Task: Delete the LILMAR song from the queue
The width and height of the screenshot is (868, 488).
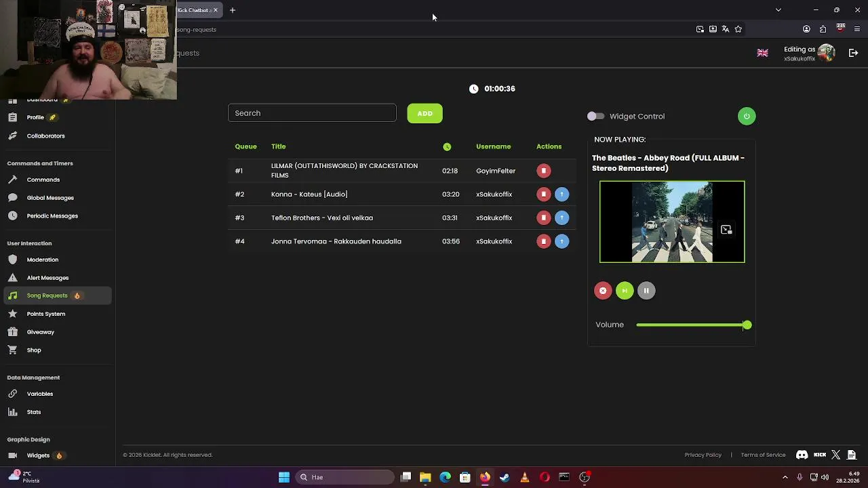Action: pyautogui.click(x=543, y=171)
